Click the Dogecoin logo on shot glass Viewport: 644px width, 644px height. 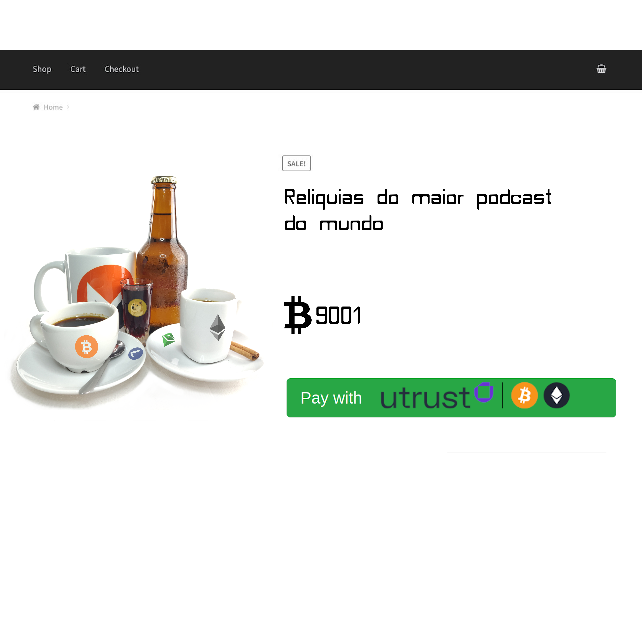[x=137, y=307]
